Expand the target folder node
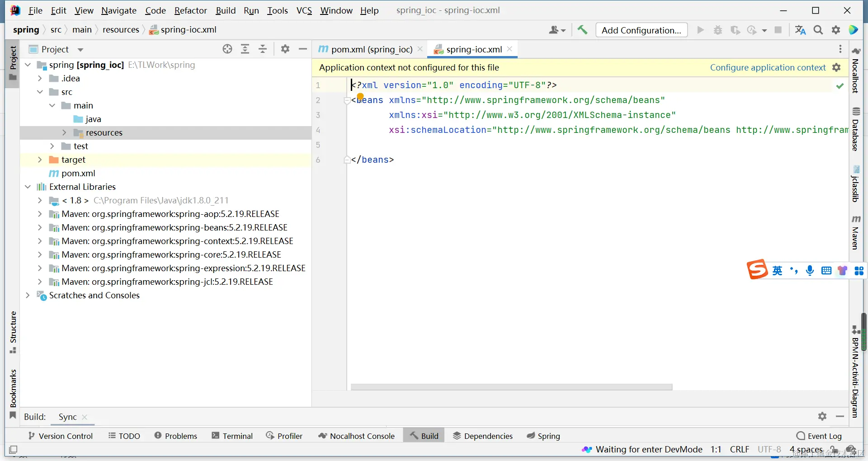The width and height of the screenshot is (868, 461). click(x=40, y=160)
